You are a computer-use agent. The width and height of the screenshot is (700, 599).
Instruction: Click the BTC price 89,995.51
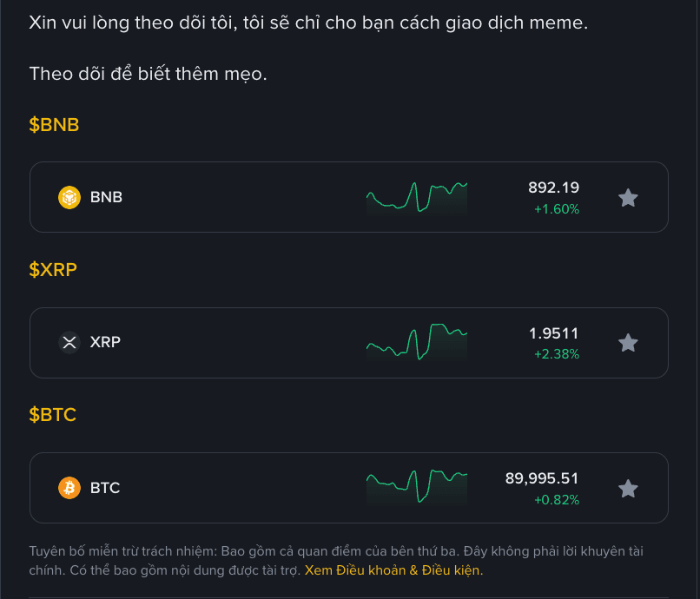click(542, 478)
